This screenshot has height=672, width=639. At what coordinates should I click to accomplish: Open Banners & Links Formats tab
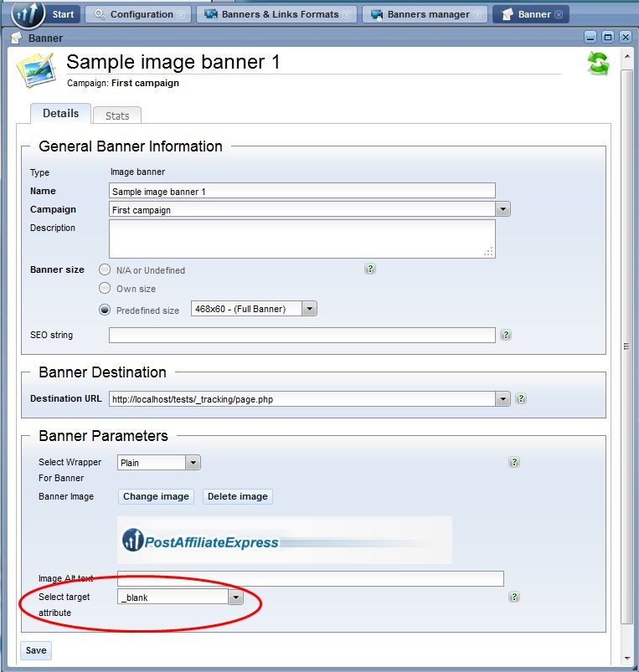276,14
